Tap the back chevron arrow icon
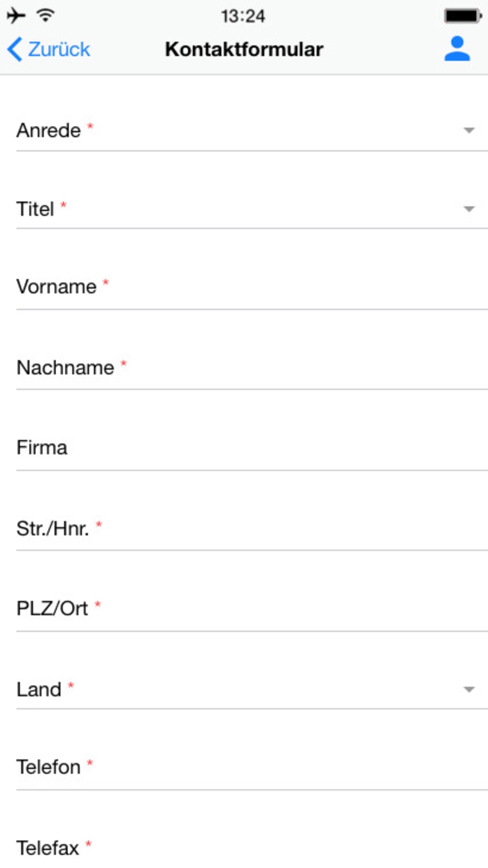This screenshot has height=868, width=488. (15, 49)
